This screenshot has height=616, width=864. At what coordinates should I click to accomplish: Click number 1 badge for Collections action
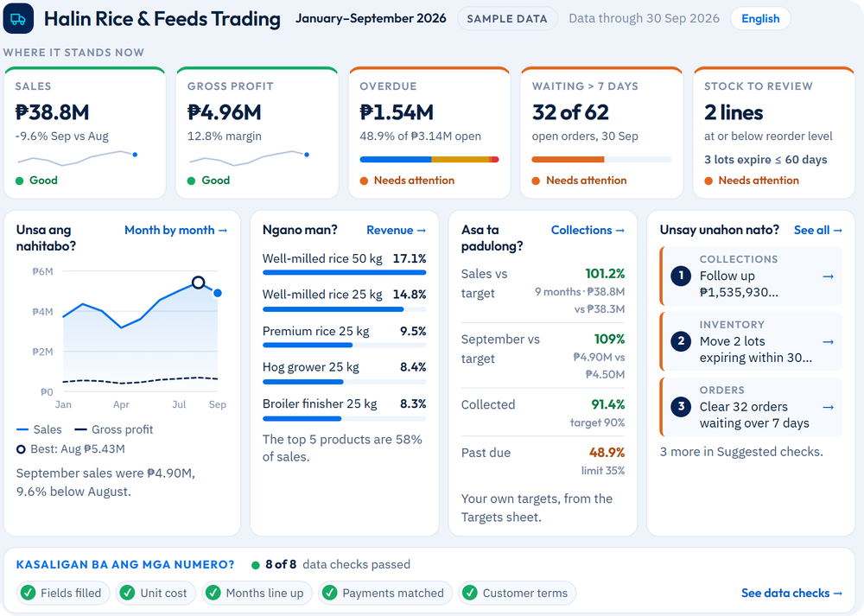point(681,276)
